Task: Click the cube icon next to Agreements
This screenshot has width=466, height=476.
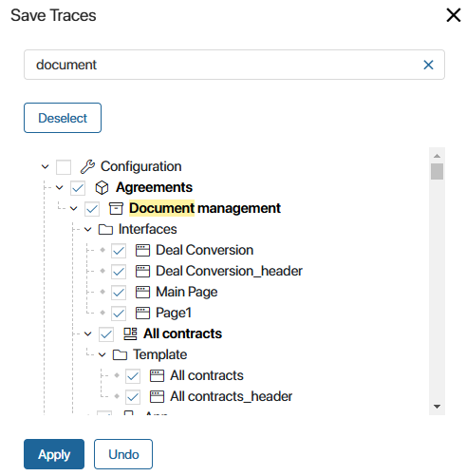Action: click(x=102, y=187)
